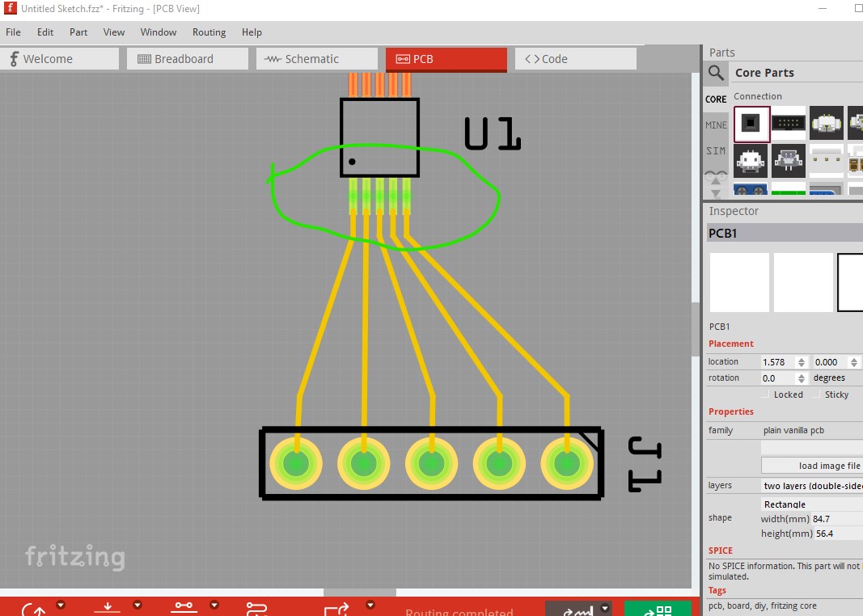Switch to the MINE parts bin

(716, 125)
